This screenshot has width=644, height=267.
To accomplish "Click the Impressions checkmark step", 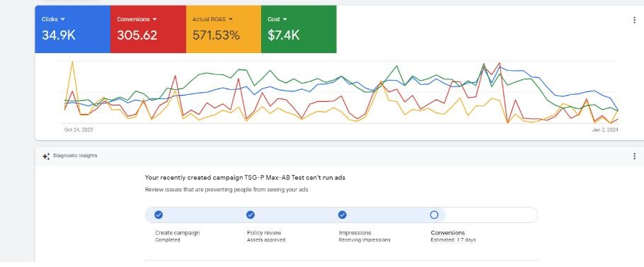I will tap(343, 215).
